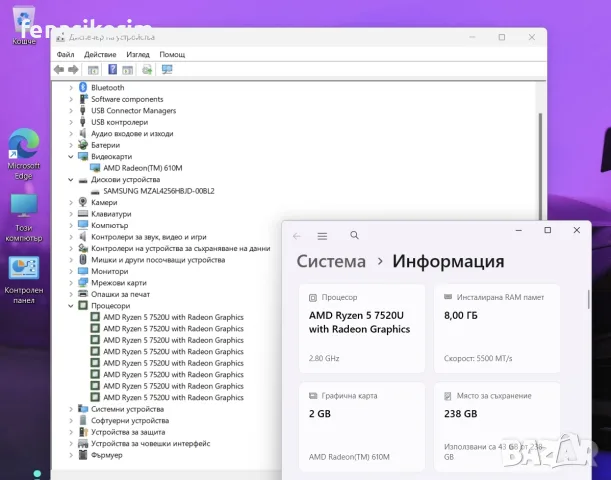Select Софтуерни устройства tree item

[130, 420]
